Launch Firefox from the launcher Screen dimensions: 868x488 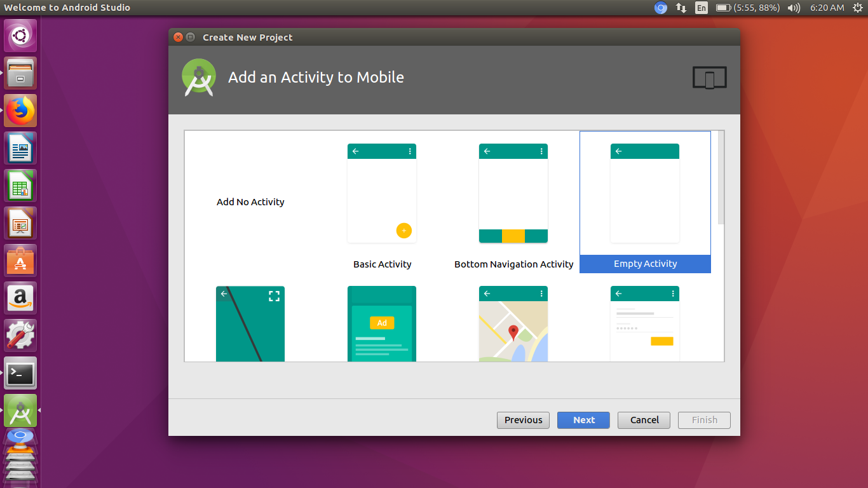pos(20,111)
